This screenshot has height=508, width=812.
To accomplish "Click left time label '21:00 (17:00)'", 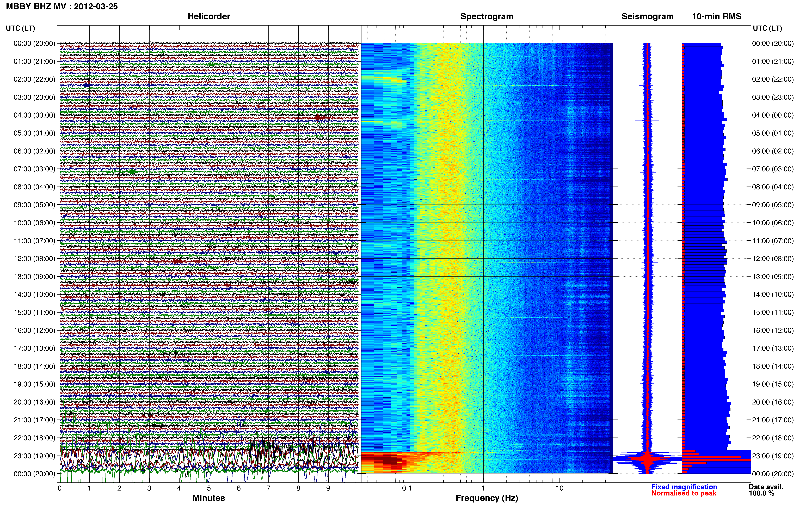I will click(x=34, y=420).
